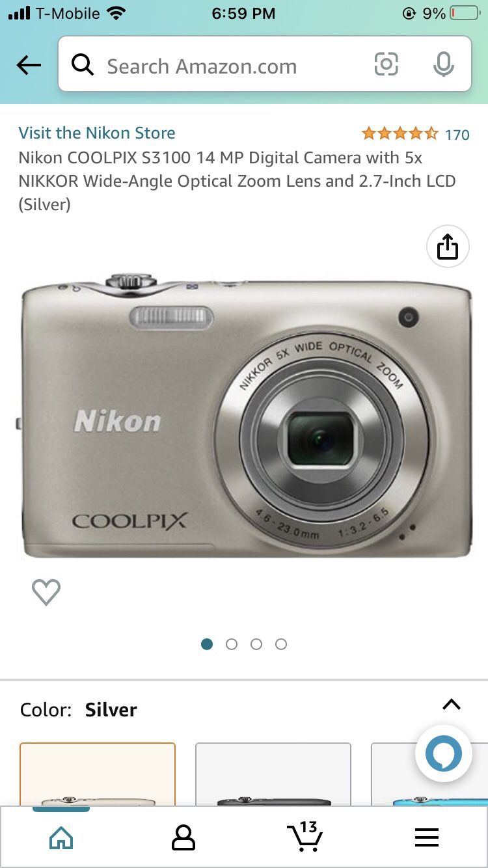Open camera lens search icon
This screenshot has width=488, height=868.
coord(386,64)
